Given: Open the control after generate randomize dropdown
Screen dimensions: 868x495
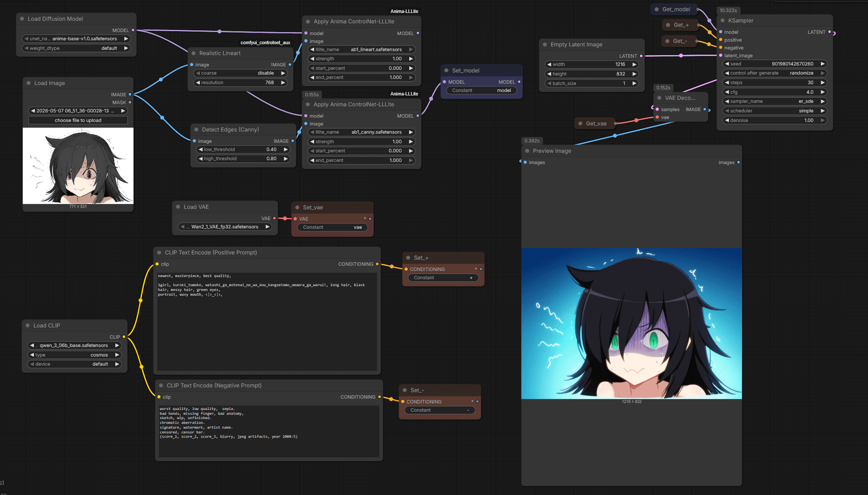Looking at the screenshot, I should tap(775, 73).
